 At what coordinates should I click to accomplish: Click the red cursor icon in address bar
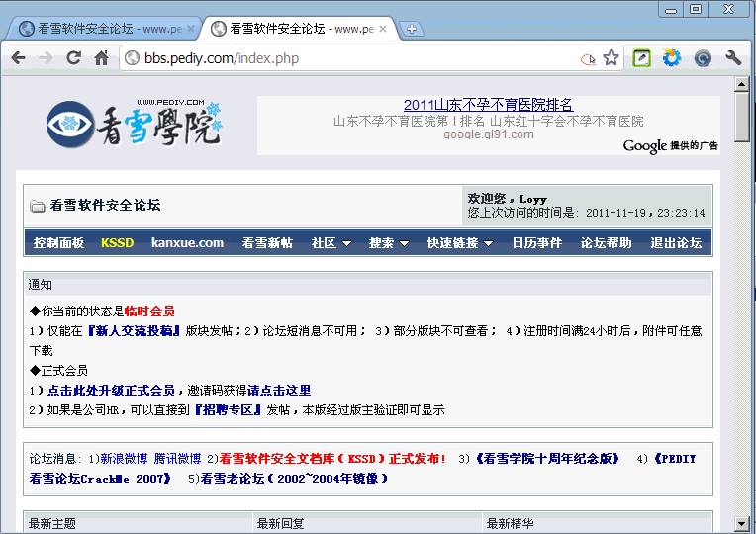[x=588, y=58]
